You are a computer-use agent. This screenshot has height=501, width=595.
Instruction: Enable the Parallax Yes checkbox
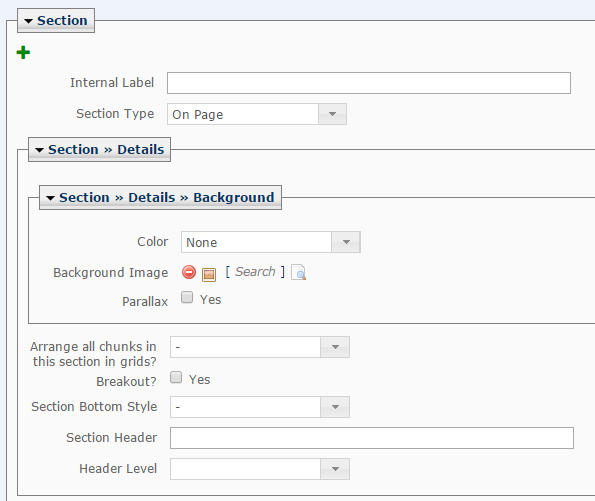[x=187, y=297]
